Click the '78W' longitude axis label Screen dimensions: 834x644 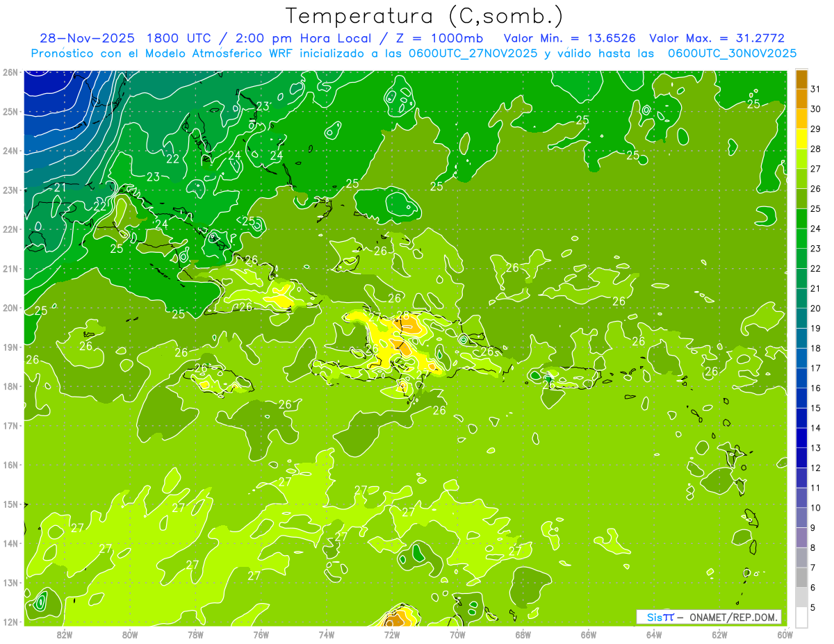(195, 634)
